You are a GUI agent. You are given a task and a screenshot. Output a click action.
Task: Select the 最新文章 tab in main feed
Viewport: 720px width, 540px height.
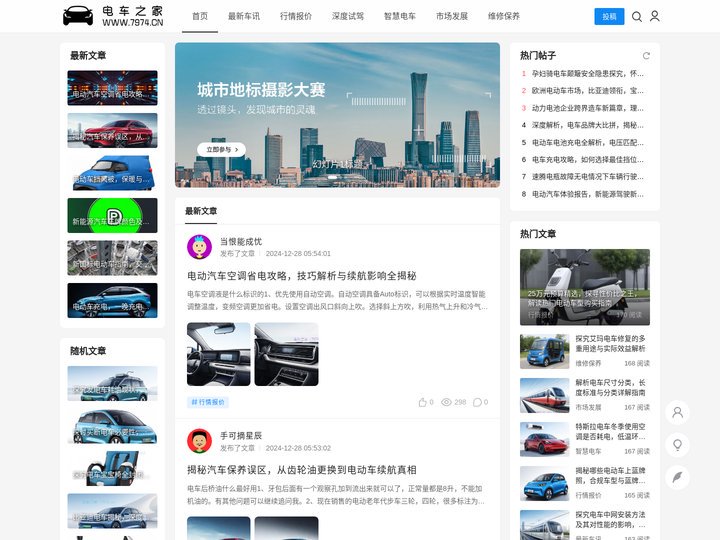(x=201, y=211)
